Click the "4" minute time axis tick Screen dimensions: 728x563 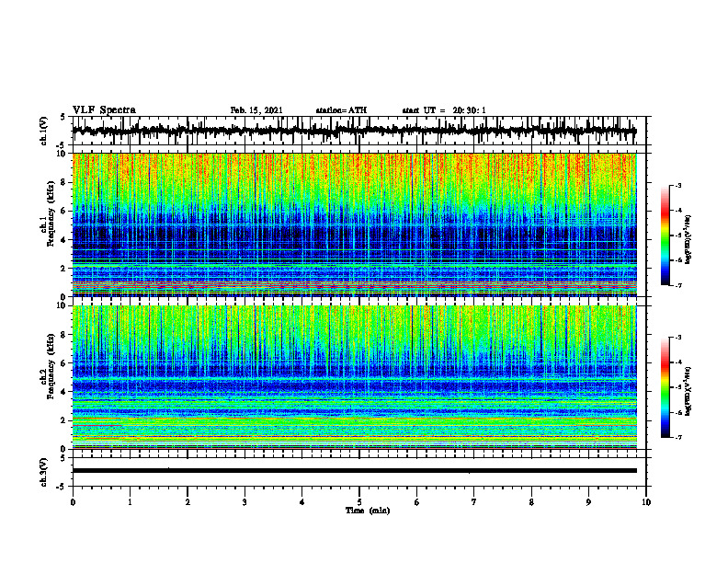(302, 502)
